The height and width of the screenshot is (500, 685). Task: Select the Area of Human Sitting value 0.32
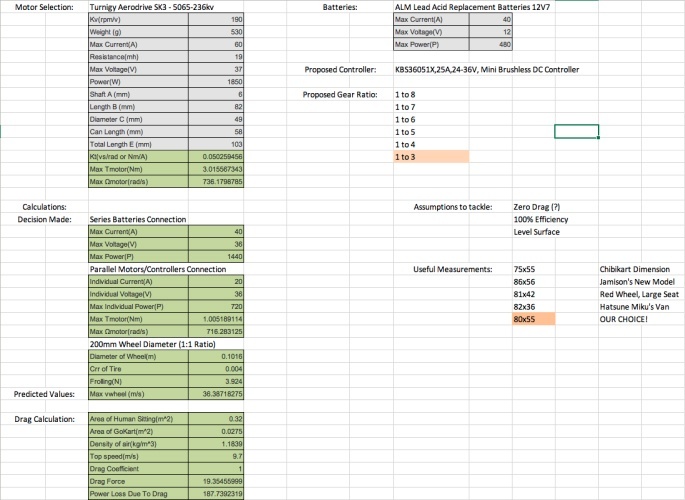click(x=216, y=419)
